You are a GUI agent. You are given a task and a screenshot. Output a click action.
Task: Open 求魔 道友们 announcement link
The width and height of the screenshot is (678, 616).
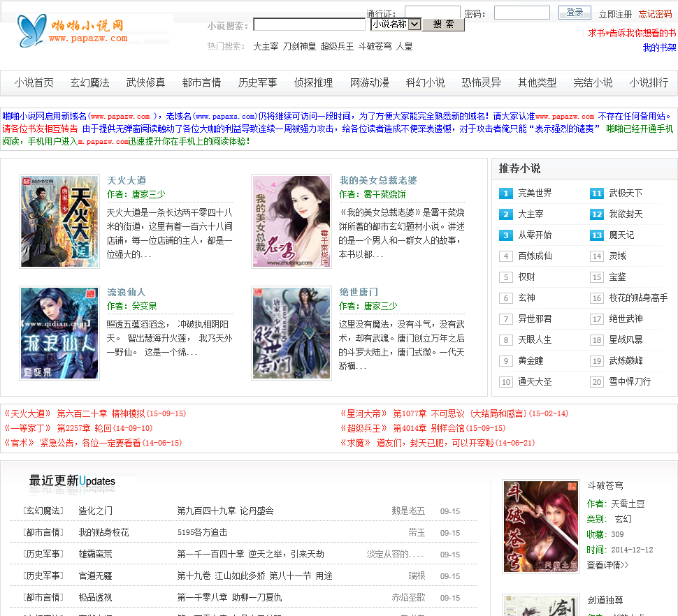[437, 443]
